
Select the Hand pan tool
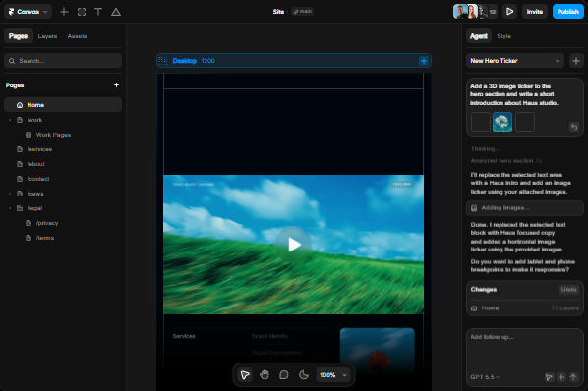(x=265, y=375)
